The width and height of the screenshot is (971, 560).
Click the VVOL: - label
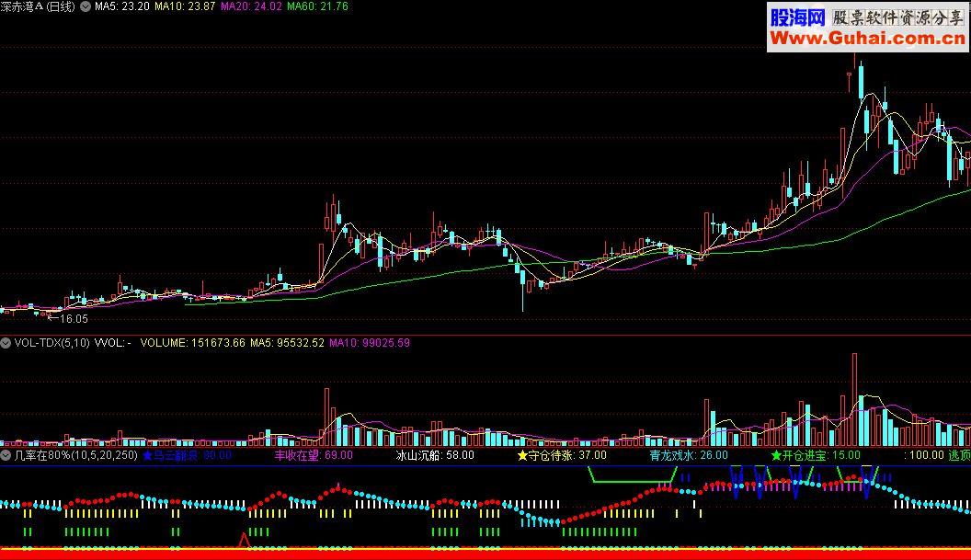click(x=113, y=343)
